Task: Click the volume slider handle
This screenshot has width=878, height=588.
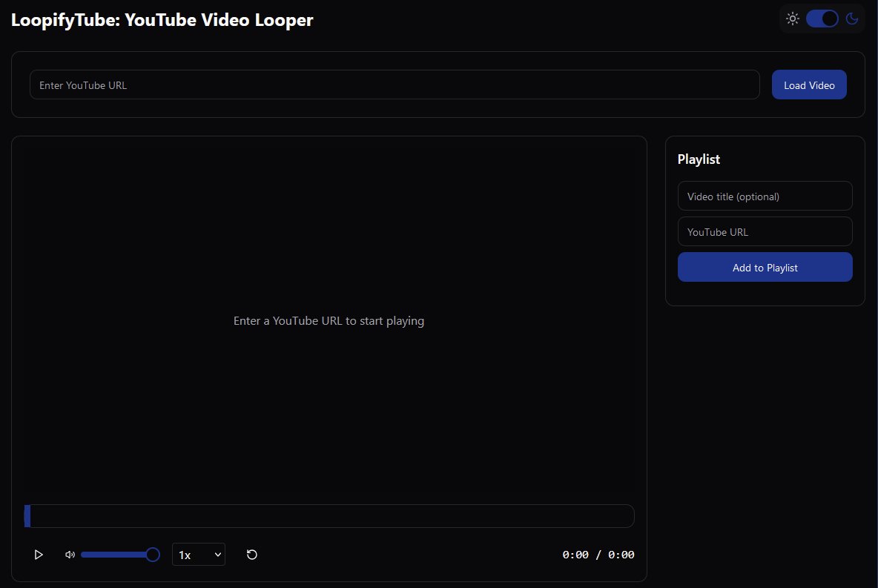Action: [152, 555]
